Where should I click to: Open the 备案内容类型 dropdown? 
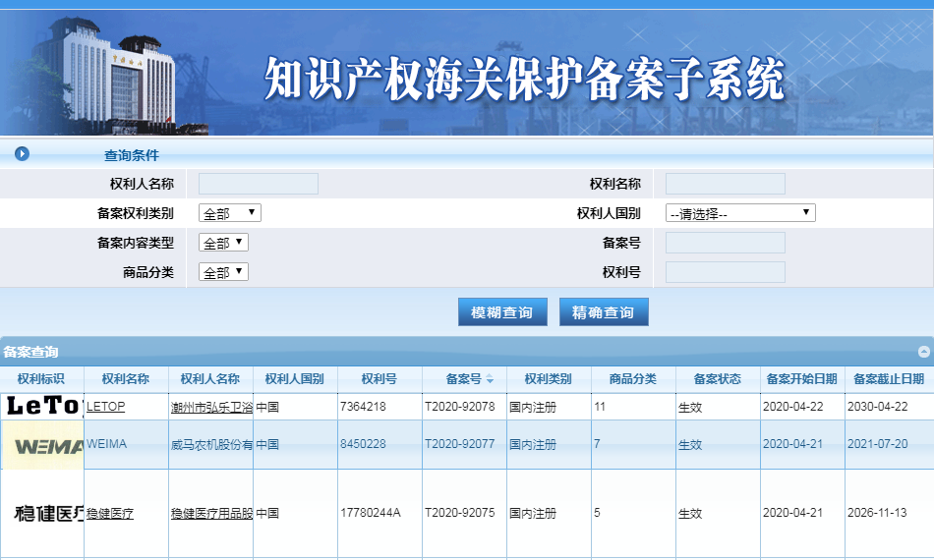[223, 243]
